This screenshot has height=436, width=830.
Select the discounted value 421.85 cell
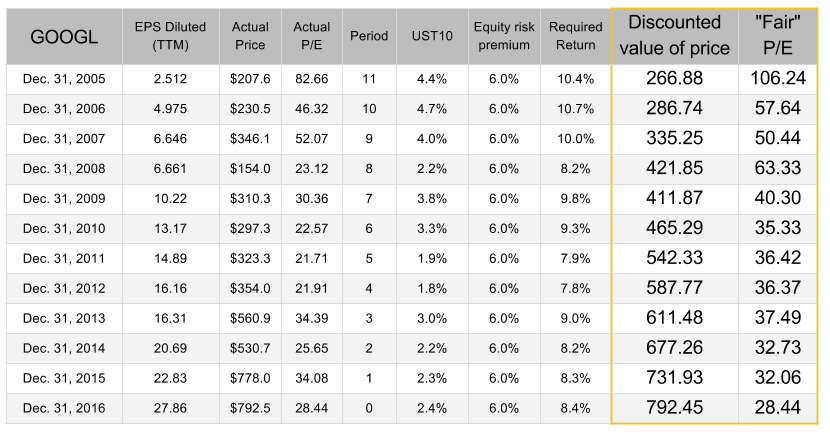675,168
